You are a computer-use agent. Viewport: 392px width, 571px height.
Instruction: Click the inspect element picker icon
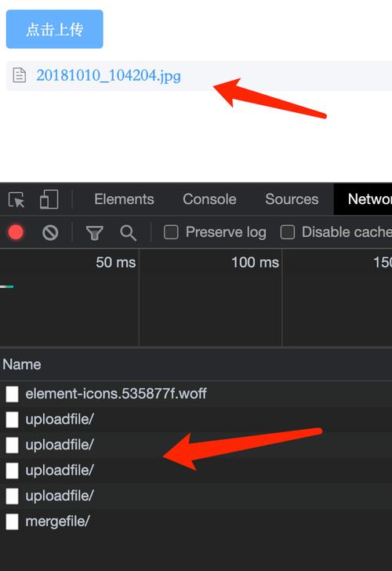16,199
